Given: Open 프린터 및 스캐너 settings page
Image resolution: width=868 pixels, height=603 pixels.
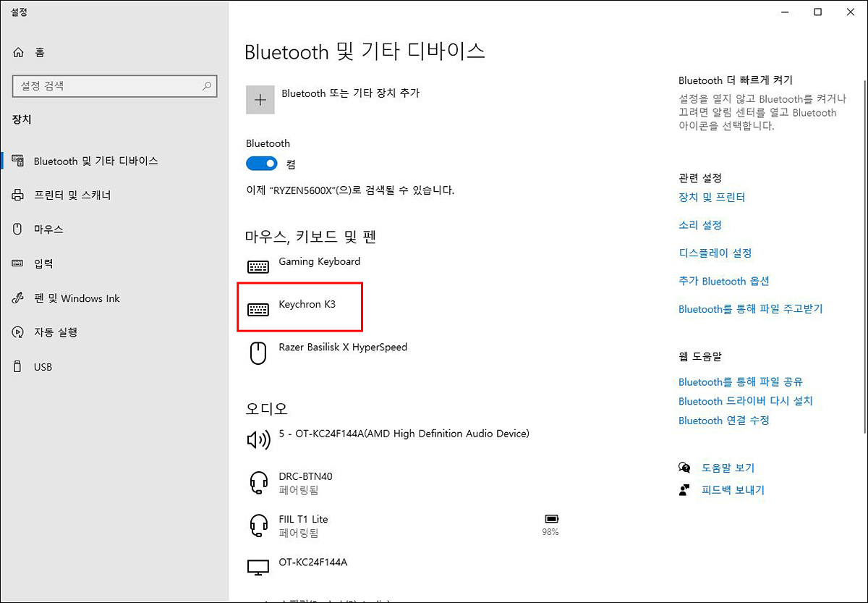Looking at the screenshot, I should point(72,195).
